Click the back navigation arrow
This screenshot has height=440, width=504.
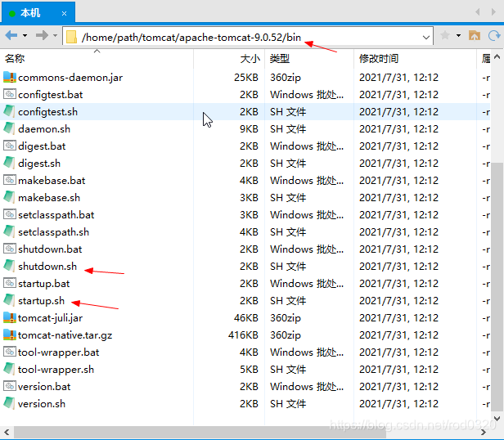point(11,35)
